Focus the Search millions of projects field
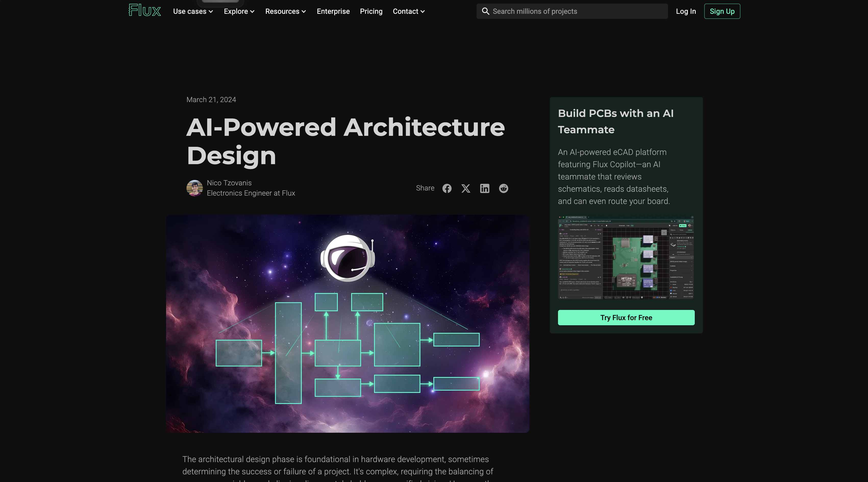The image size is (868, 482). pos(576,11)
